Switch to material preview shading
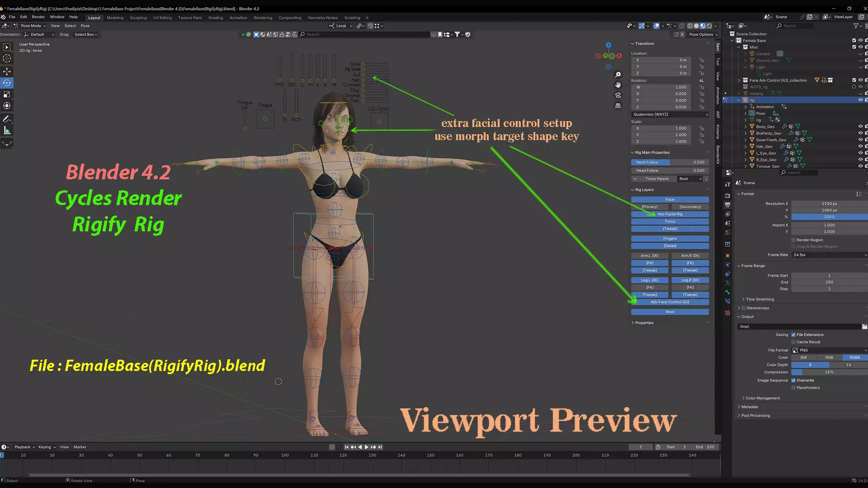The width and height of the screenshot is (868, 488). coord(703,26)
